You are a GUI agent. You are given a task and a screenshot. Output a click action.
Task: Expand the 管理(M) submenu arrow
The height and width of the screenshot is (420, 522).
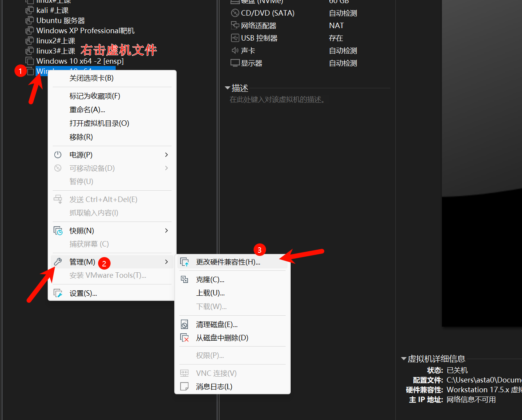[166, 262]
